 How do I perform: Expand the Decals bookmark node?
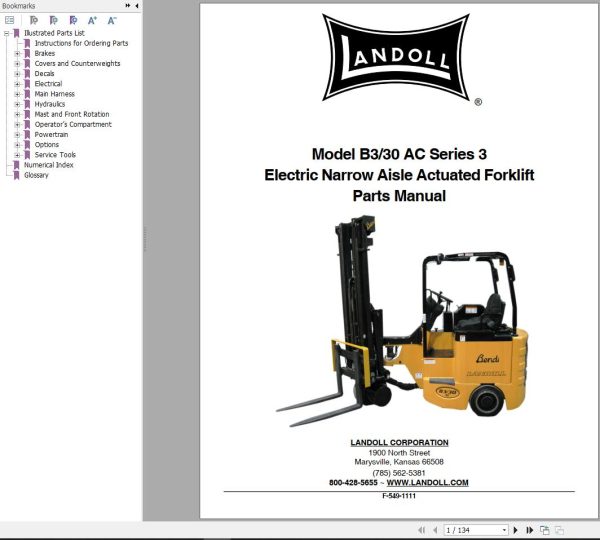click(x=17, y=74)
